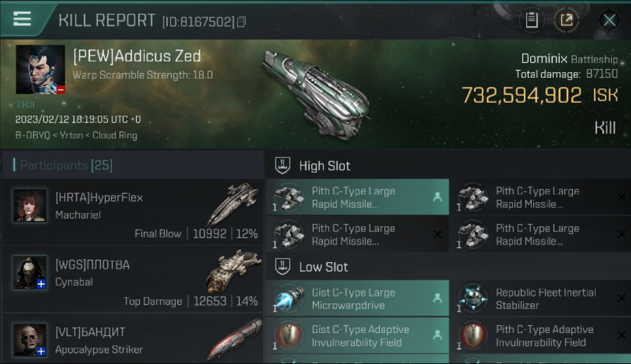Click the clipboard report icon

pos(532,20)
